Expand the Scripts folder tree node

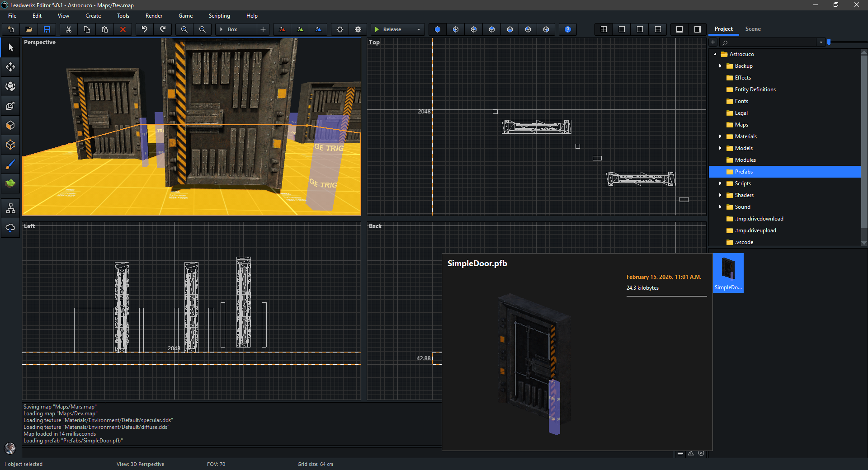tap(720, 183)
